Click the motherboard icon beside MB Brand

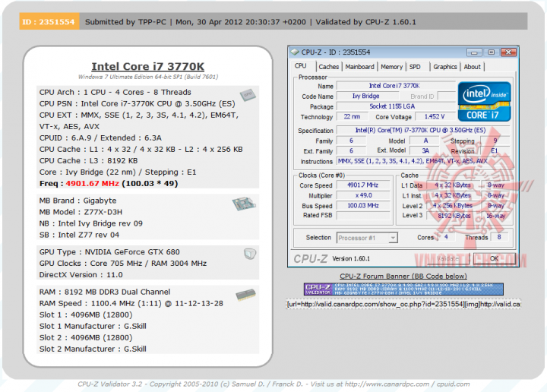pos(244,204)
